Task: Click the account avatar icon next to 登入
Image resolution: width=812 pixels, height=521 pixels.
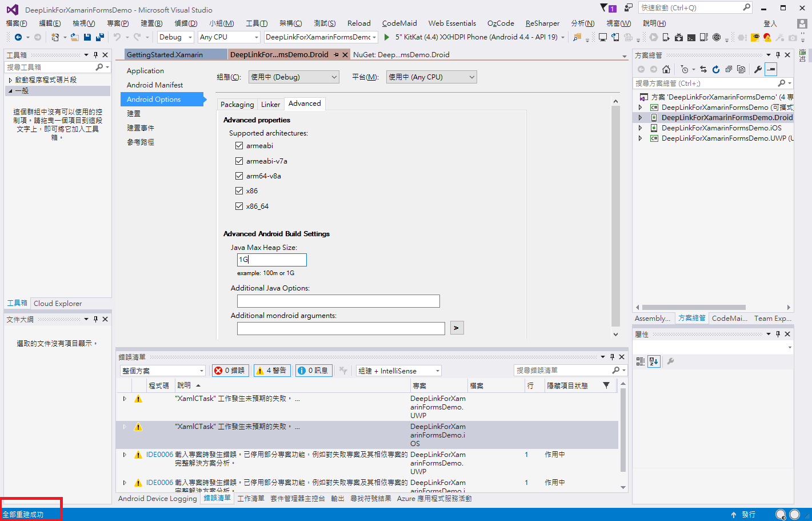Action: (x=802, y=23)
